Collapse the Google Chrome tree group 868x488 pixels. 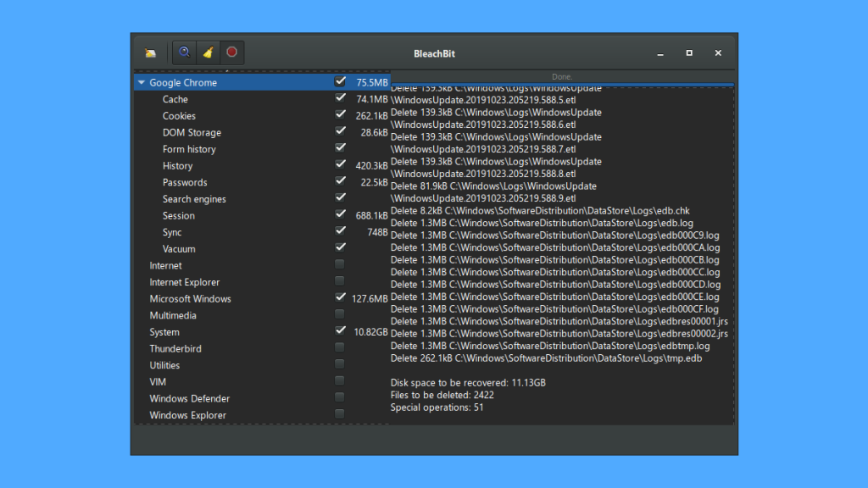coord(142,82)
